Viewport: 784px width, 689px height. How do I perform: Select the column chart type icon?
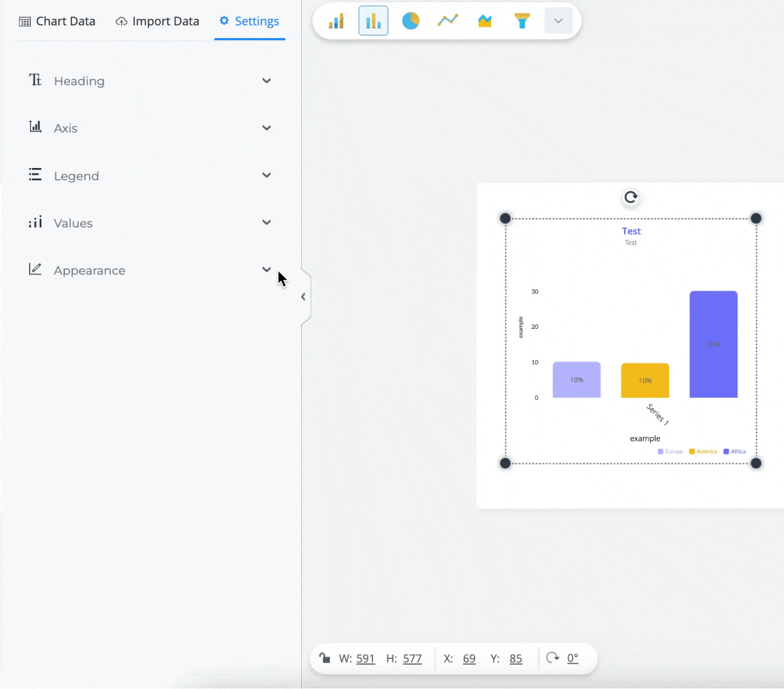point(373,21)
